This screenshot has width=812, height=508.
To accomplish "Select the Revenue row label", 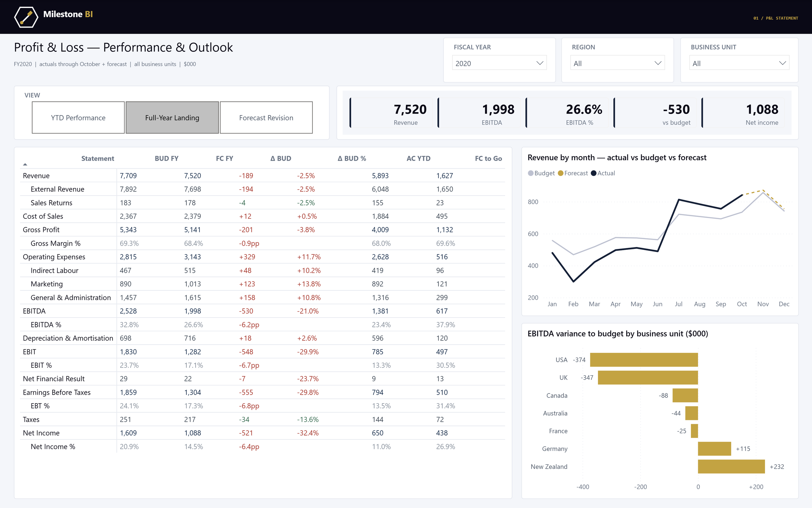I will 36,176.
